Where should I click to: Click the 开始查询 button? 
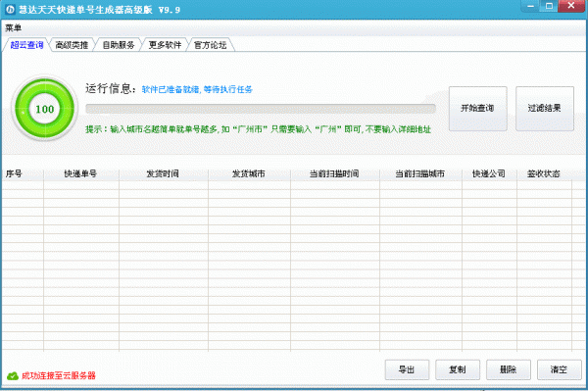(478, 109)
